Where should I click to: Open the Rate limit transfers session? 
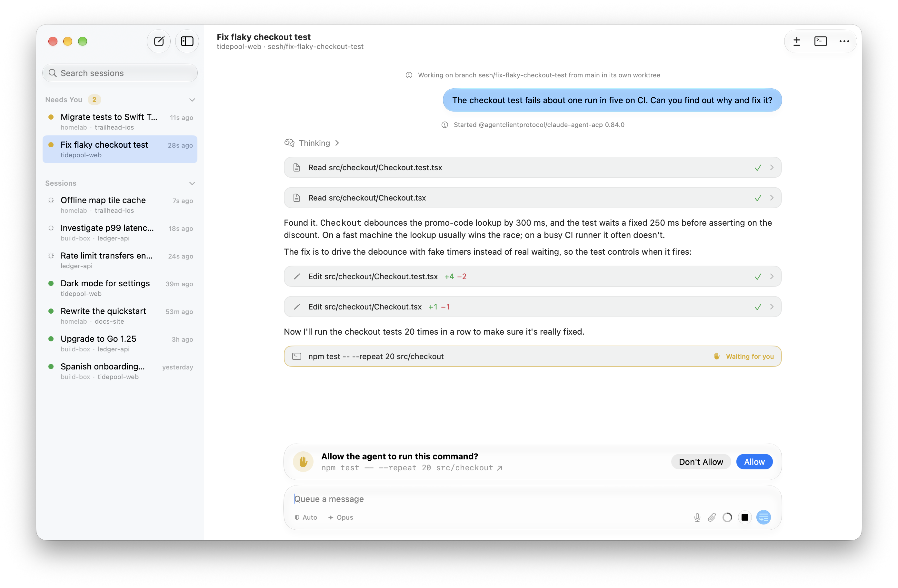[x=120, y=260]
